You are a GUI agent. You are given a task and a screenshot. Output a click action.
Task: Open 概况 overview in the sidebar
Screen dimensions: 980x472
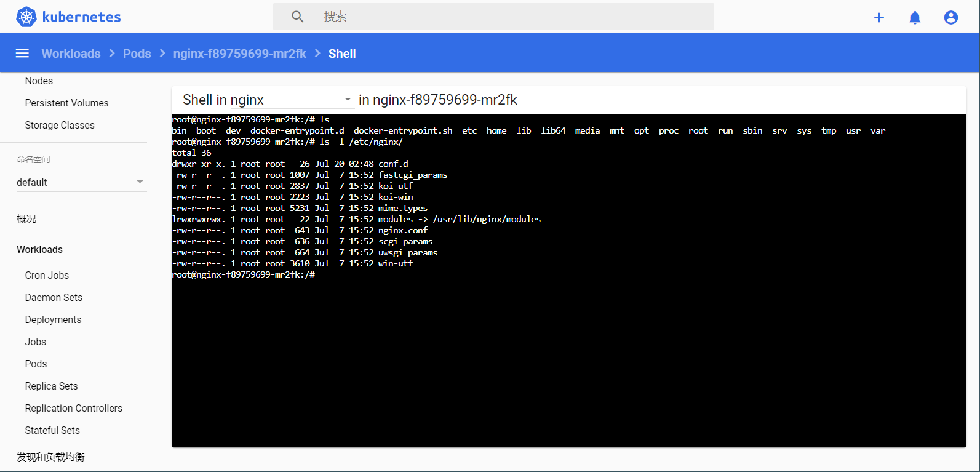tap(26, 219)
